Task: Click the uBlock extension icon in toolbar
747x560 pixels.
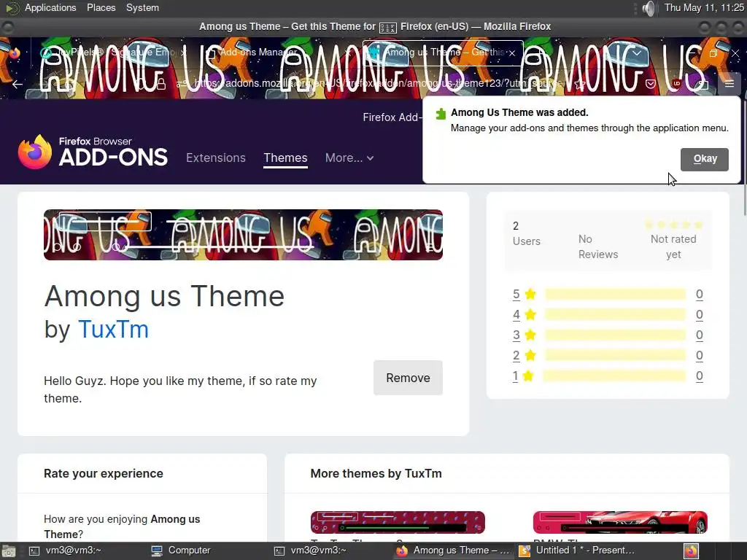Action: tap(676, 84)
